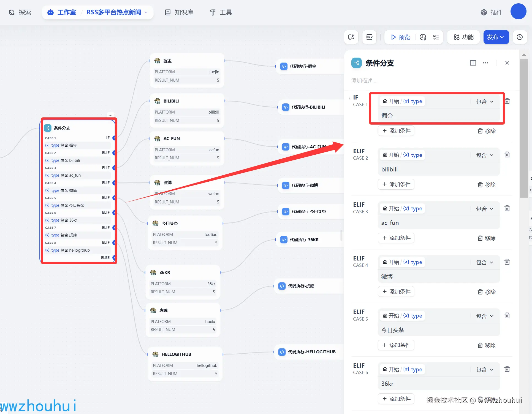Image resolution: width=532 pixels, height=414 pixels.
Task: Click 添加条件 under CASE 4
Action: click(x=396, y=292)
